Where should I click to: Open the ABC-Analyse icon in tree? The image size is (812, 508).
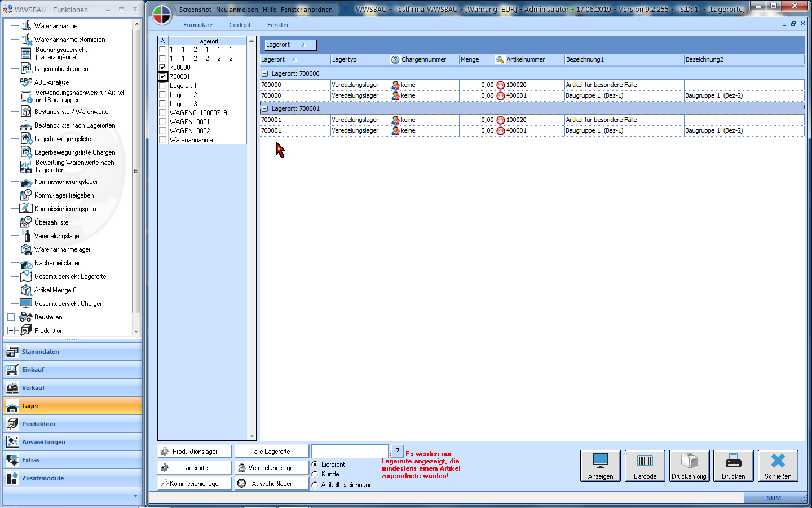pos(26,82)
